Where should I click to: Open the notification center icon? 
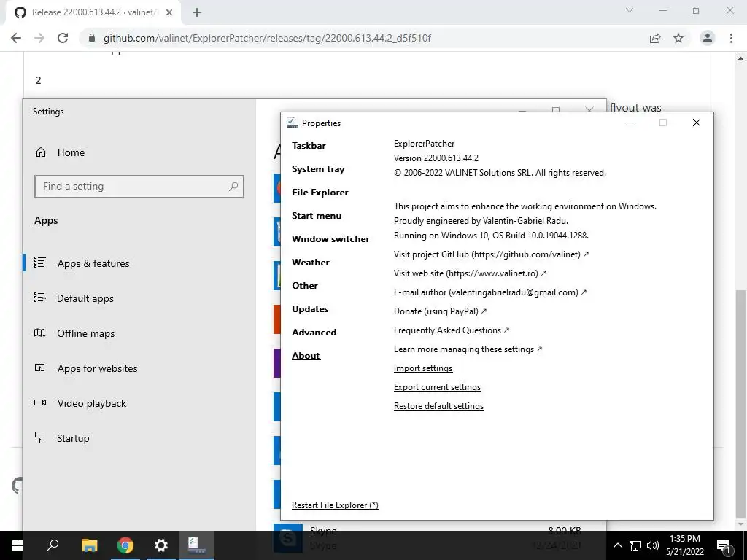point(724,545)
